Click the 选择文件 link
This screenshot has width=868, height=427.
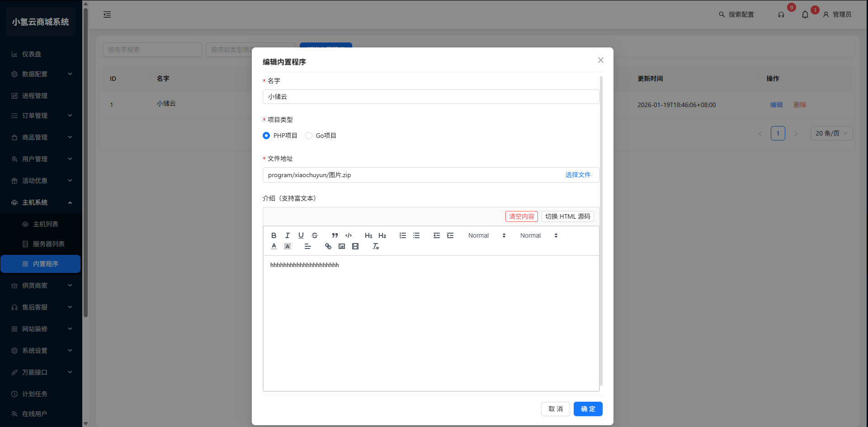click(578, 175)
